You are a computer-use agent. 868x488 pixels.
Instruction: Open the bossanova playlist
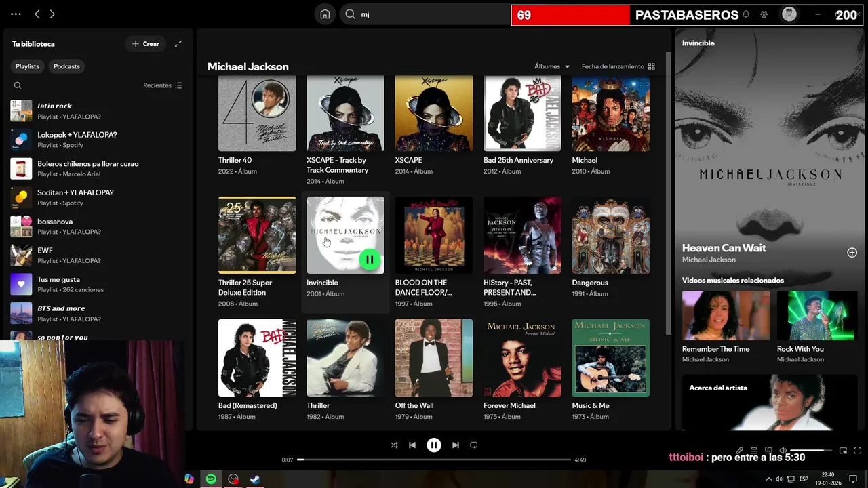point(96,226)
